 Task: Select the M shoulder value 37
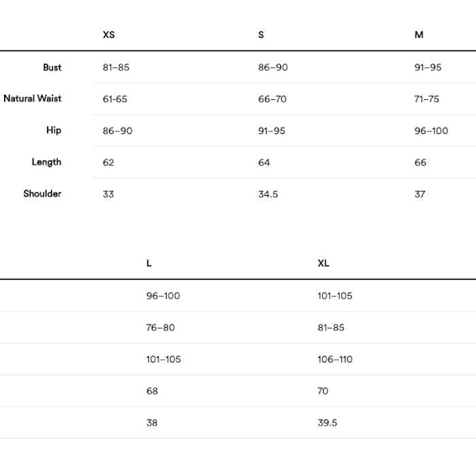click(420, 194)
